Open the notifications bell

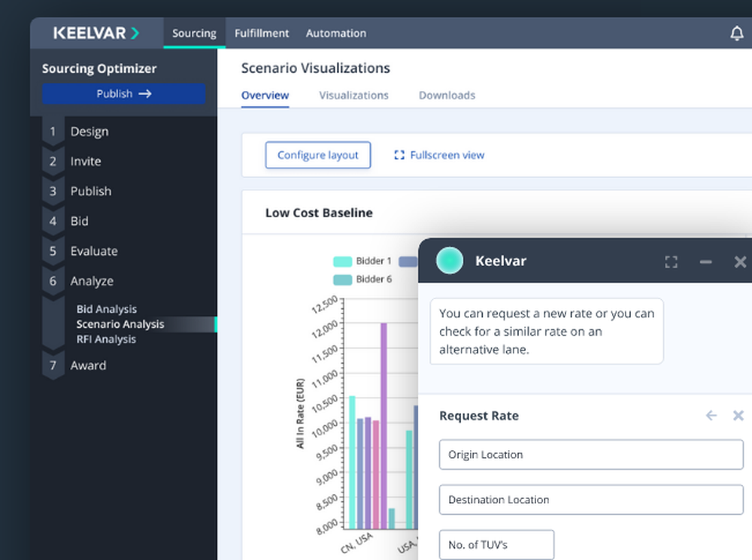tap(737, 33)
